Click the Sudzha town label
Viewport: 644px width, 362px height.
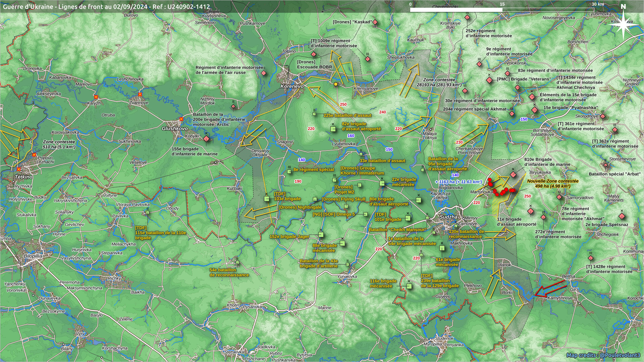point(448,217)
